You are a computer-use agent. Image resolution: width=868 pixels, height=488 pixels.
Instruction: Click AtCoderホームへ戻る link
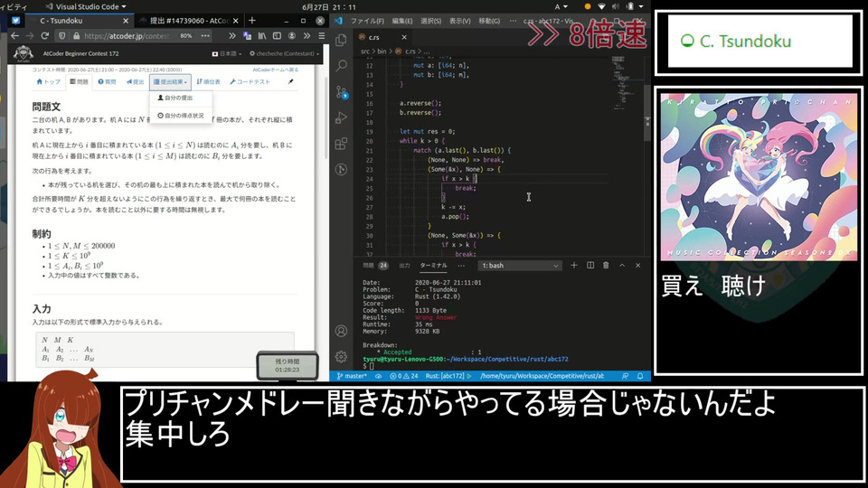(x=275, y=70)
